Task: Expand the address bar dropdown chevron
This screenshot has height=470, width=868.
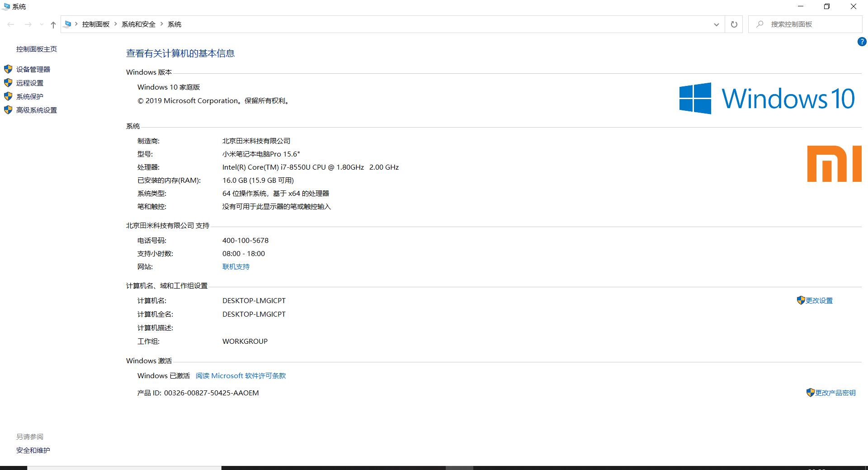Action: (716, 24)
